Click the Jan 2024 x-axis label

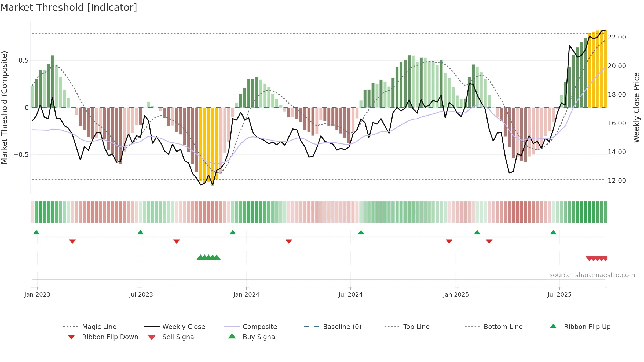point(246,294)
